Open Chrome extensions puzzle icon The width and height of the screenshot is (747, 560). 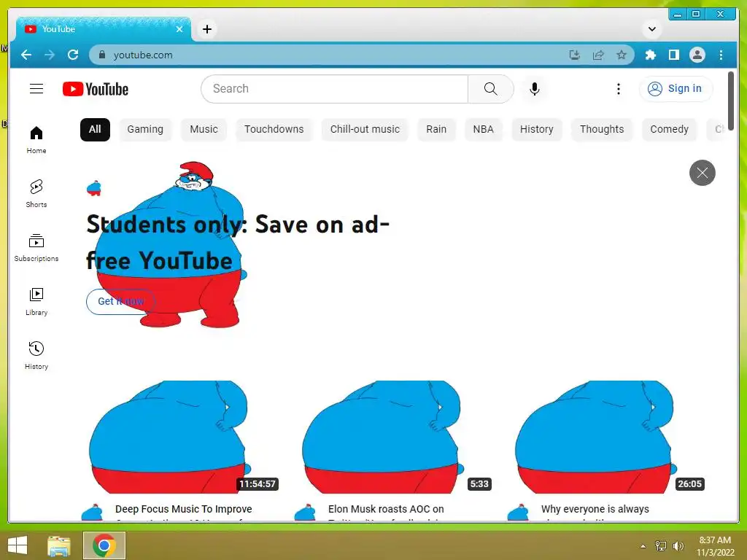[x=650, y=55]
